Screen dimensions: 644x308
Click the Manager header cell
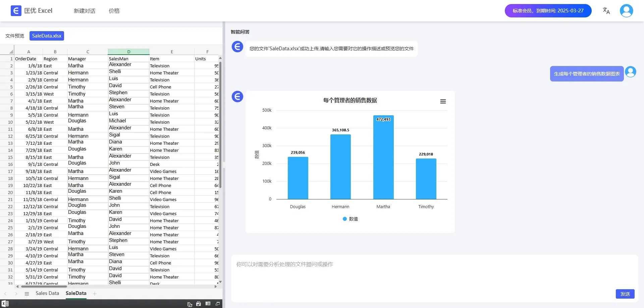pyautogui.click(x=88, y=59)
